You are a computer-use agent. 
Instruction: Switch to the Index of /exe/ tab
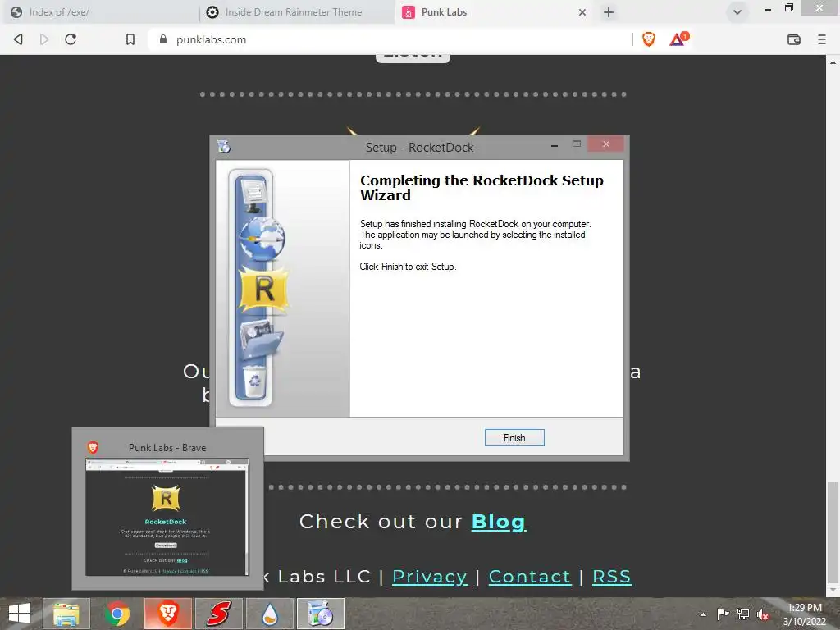tap(102, 12)
